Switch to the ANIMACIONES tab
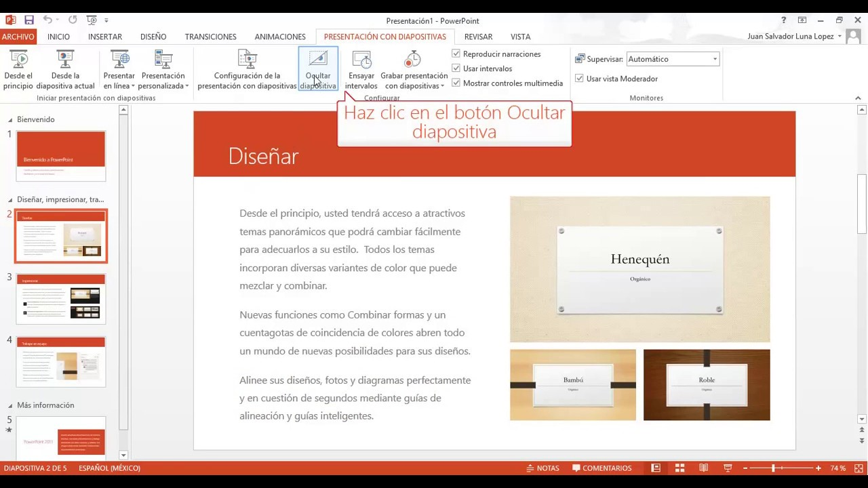868x488 pixels. [280, 37]
